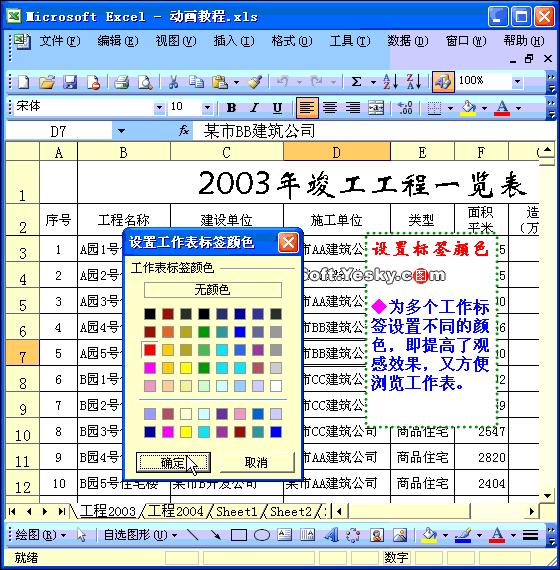Image resolution: width=560 pixels, height=570 pixels.
Task: Click vertical scrollbar down arrow
Action: pos(547,495)
